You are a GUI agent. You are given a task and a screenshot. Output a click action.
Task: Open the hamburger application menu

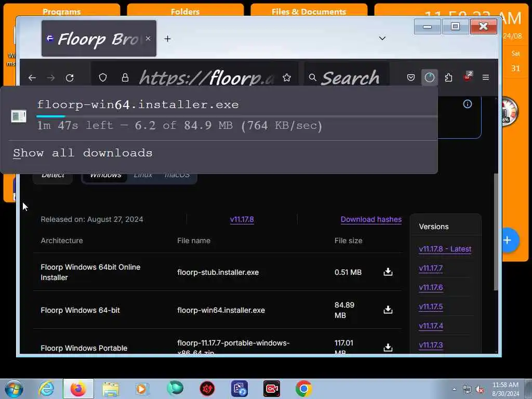(x=486, y=78)
